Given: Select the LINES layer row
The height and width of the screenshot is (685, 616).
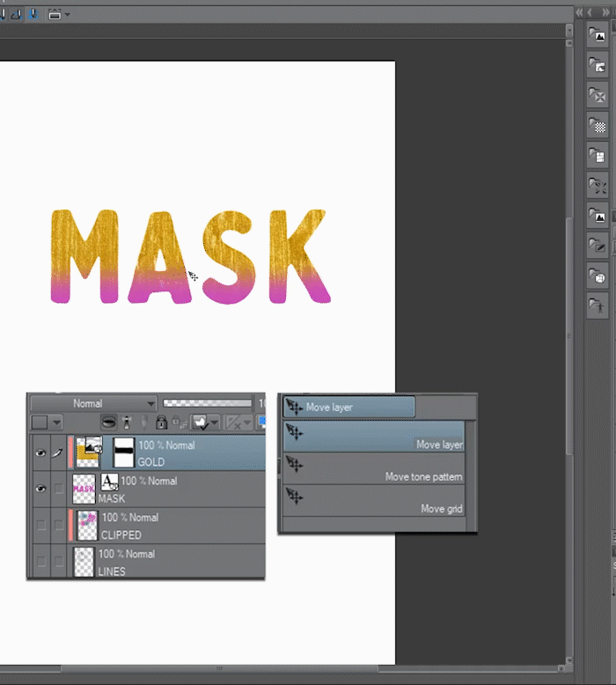Looking at the screenshot, I should tap(176, 562).
